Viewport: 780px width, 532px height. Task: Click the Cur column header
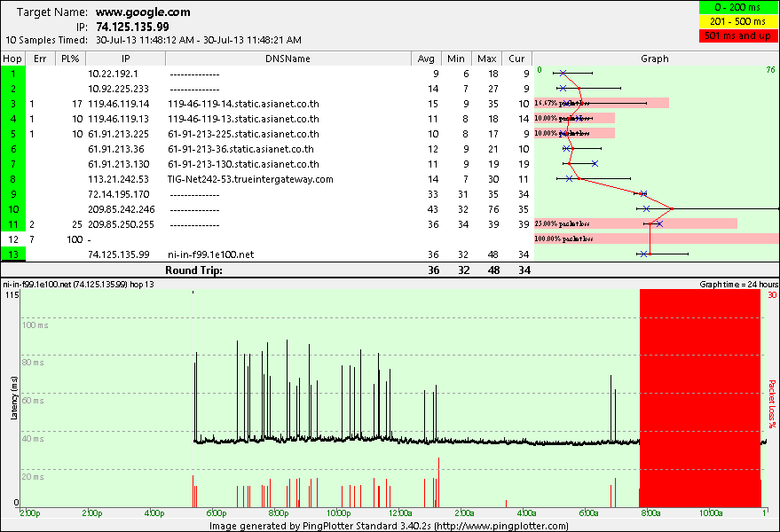pyautogui.click(x=516, y=59)
